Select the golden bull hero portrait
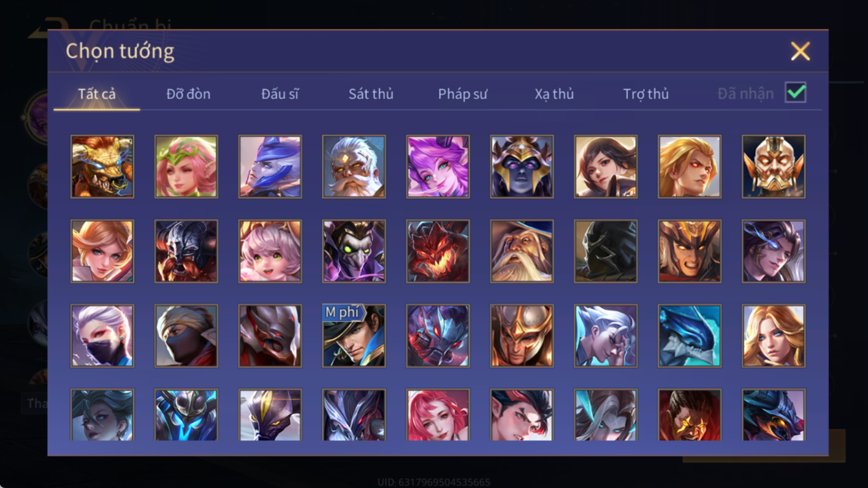The width and height of the screenshot is (868, 488). coord(102,167)
